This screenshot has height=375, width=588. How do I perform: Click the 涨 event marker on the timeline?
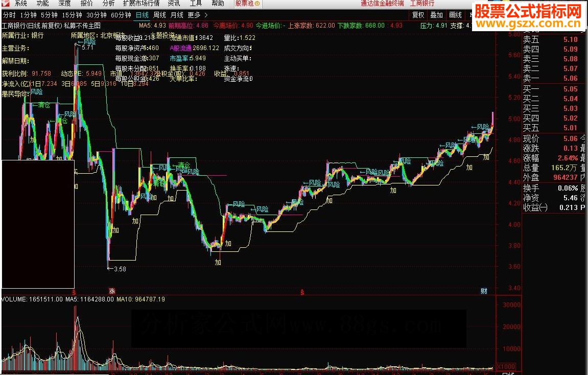(112, 291)
